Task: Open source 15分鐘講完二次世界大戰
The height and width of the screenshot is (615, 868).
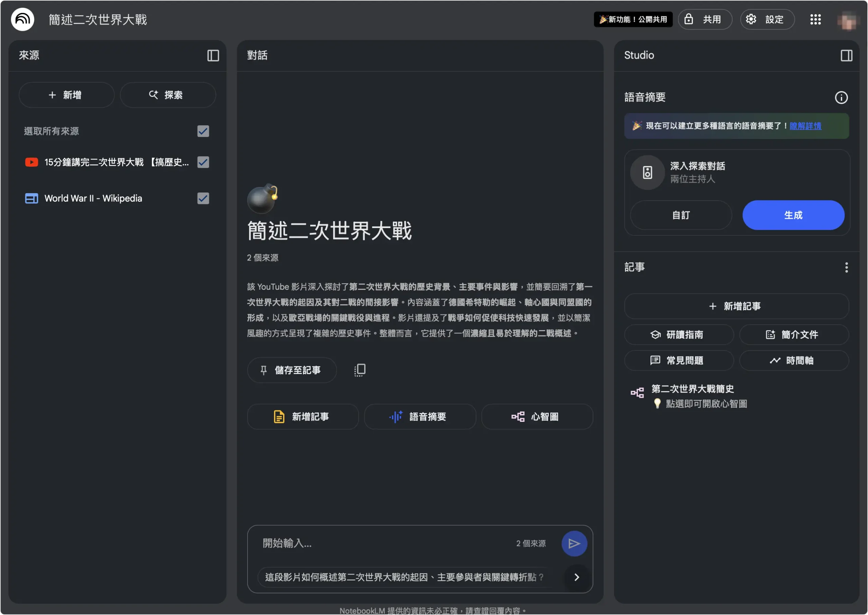Action: tap(117, 162)
